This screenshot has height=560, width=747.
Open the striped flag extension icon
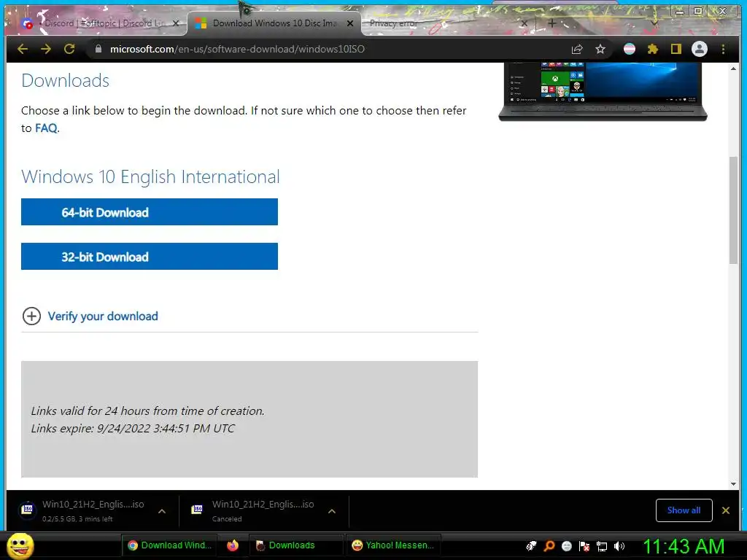point(630,49)
